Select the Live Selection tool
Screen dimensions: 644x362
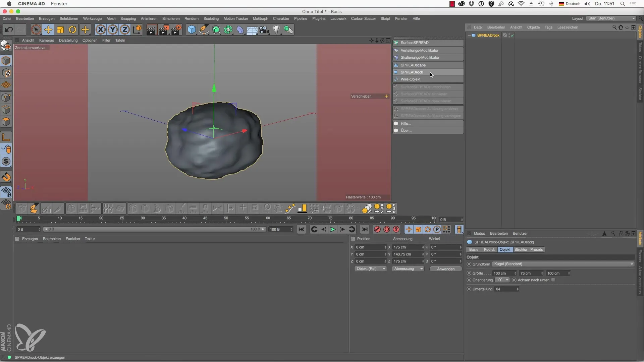pyautogui.click(x=36, y=30)
